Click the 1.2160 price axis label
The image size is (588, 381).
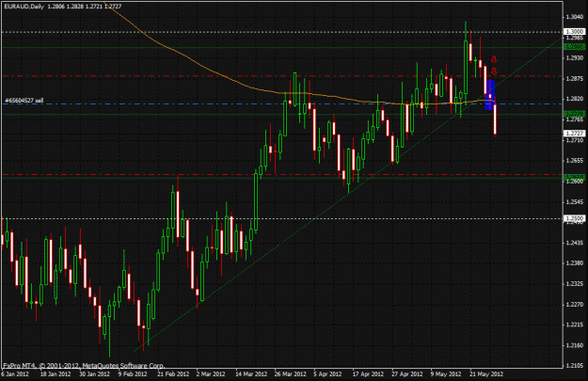click(x=575, y=345)
